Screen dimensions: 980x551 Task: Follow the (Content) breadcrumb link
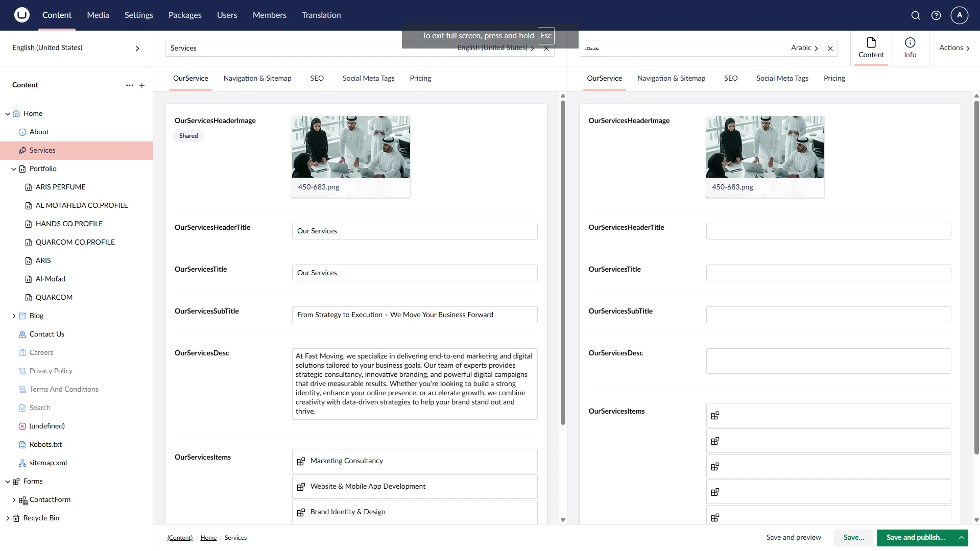click(x=180, y=538)
